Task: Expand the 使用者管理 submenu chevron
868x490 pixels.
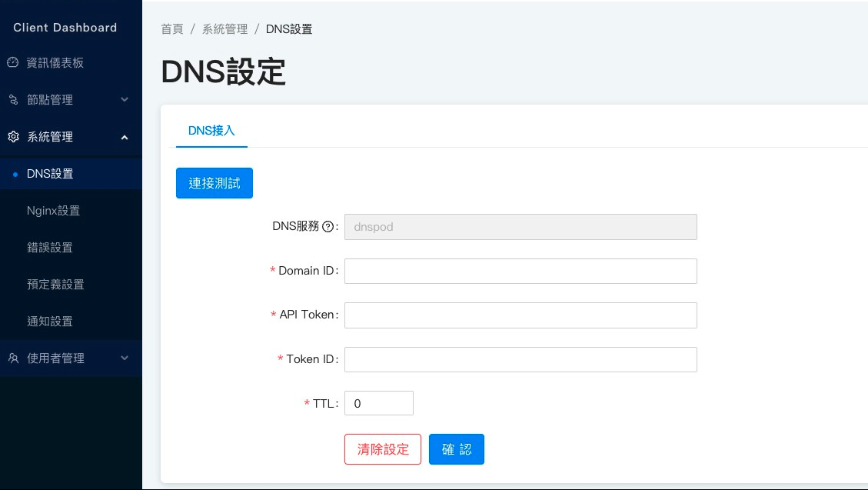Action: point(125,358)
